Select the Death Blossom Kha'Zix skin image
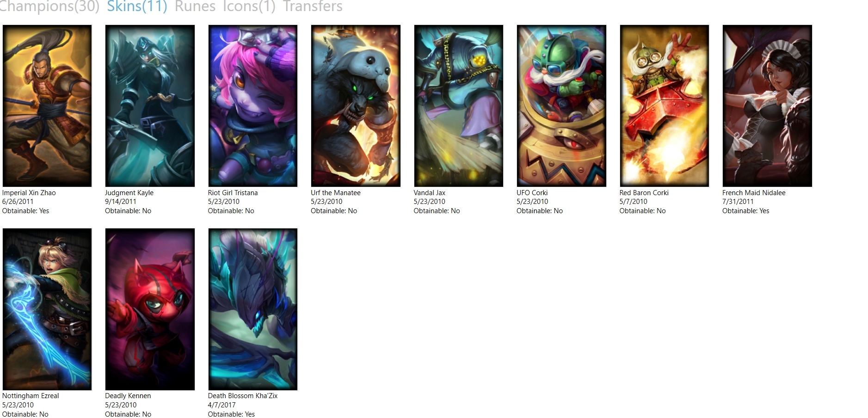The width and height of the screenshot is (868, 418). coord(253,309)
